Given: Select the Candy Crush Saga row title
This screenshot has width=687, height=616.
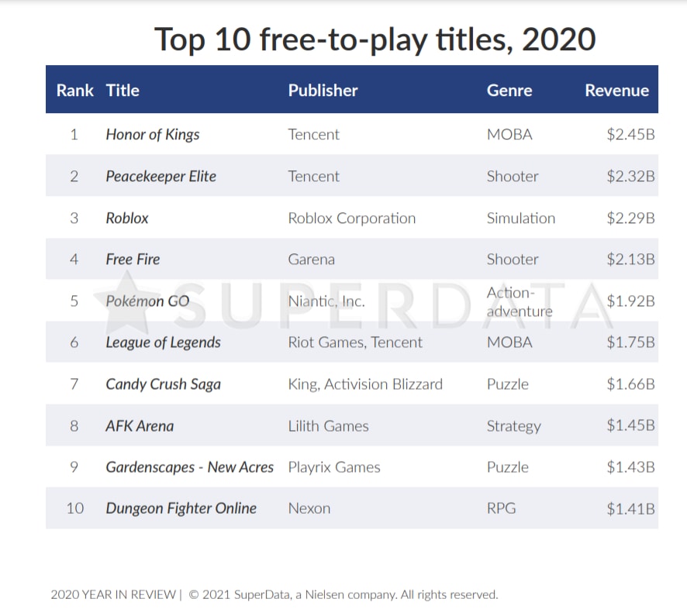Looking at the screenshot, I should click(163, 384).
